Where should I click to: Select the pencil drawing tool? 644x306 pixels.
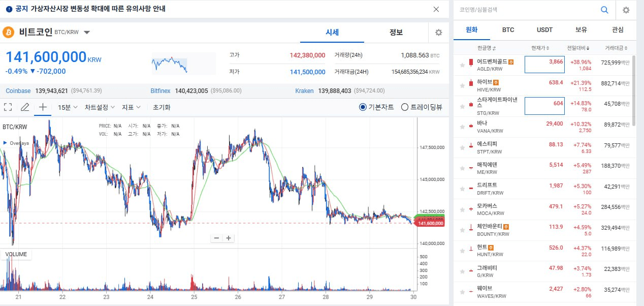24,107
